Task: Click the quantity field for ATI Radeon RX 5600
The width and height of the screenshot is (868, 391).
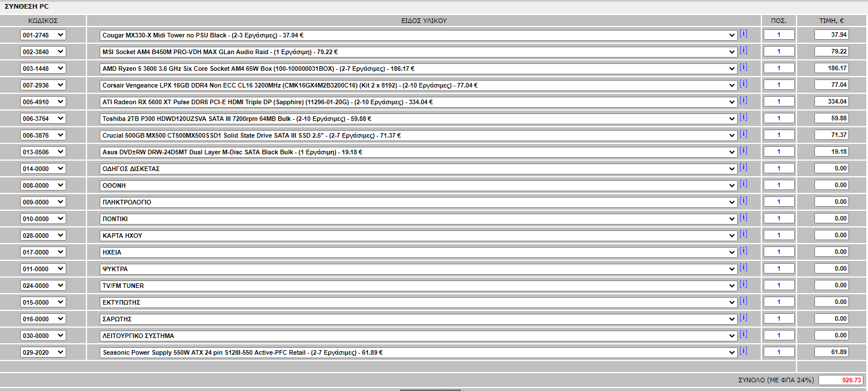Action: coord(779,101)
